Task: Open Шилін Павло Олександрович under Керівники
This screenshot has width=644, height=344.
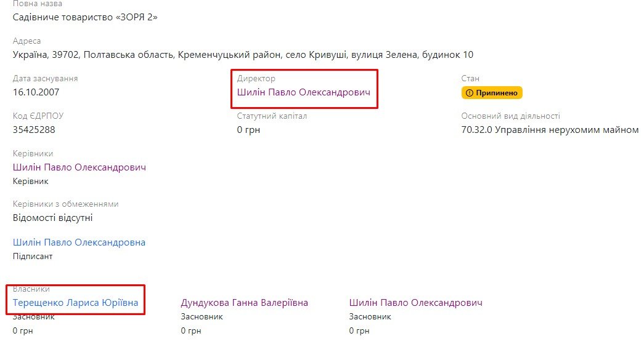Action: coord(79,167)
